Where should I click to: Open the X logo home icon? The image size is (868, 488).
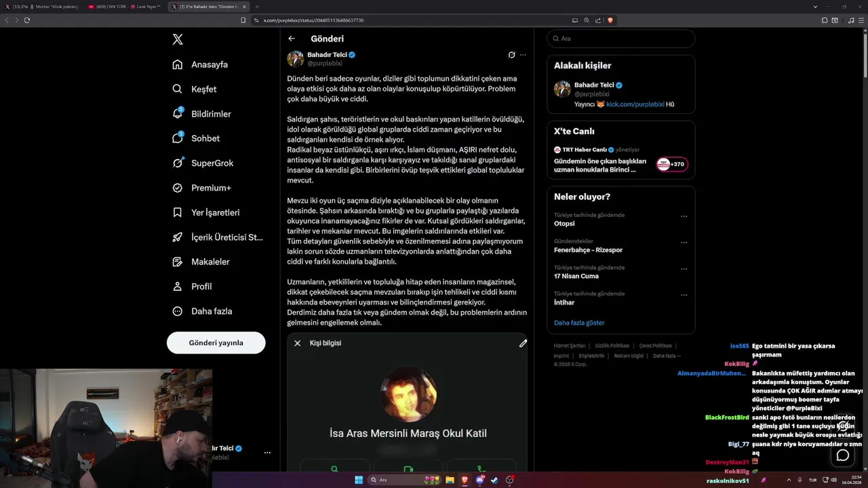(x=178, y=39)
